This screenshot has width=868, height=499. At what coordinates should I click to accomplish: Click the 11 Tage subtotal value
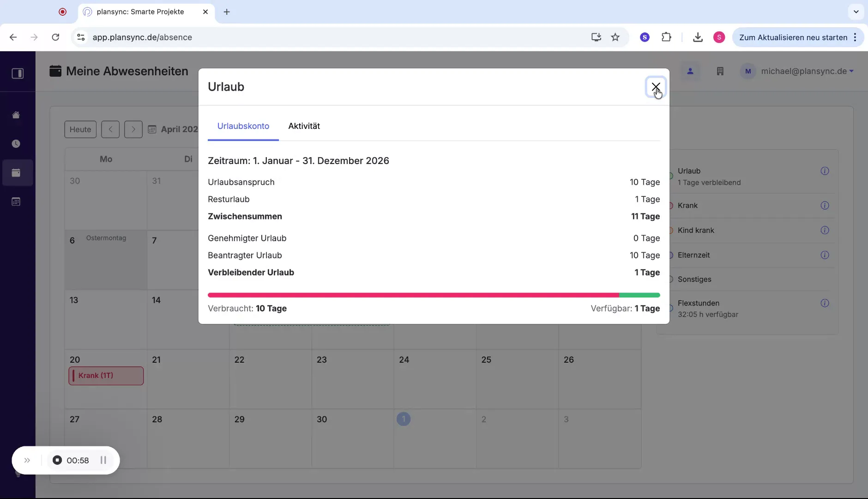tap(645, 217)
